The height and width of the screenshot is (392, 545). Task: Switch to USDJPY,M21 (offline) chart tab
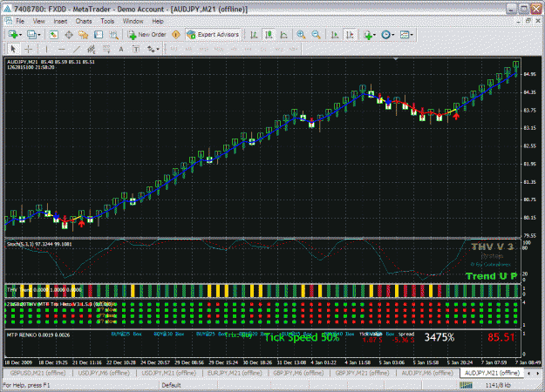coord(168,373)
